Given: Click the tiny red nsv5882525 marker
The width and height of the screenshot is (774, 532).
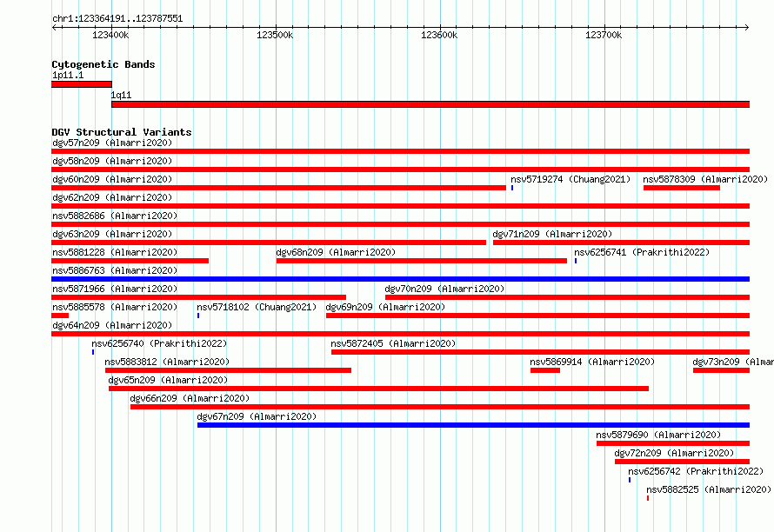Looking at the screenshot, I should [648, 498].
